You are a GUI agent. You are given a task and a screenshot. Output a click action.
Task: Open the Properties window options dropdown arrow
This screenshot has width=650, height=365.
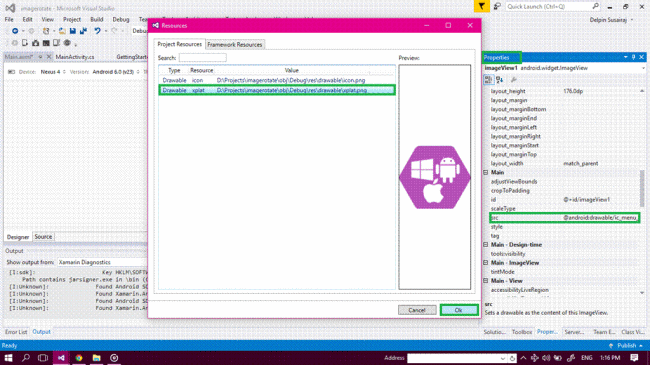point(626,57)
